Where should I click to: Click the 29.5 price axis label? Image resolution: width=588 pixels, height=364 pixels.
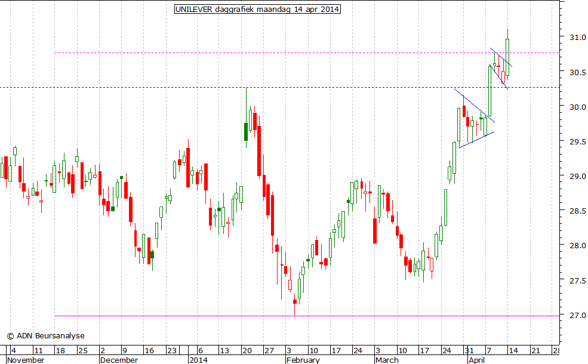pos(577,141)
